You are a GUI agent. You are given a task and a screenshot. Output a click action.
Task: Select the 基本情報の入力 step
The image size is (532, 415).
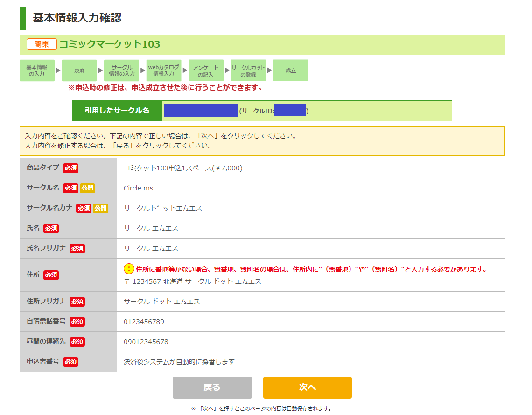click(37, 70)
